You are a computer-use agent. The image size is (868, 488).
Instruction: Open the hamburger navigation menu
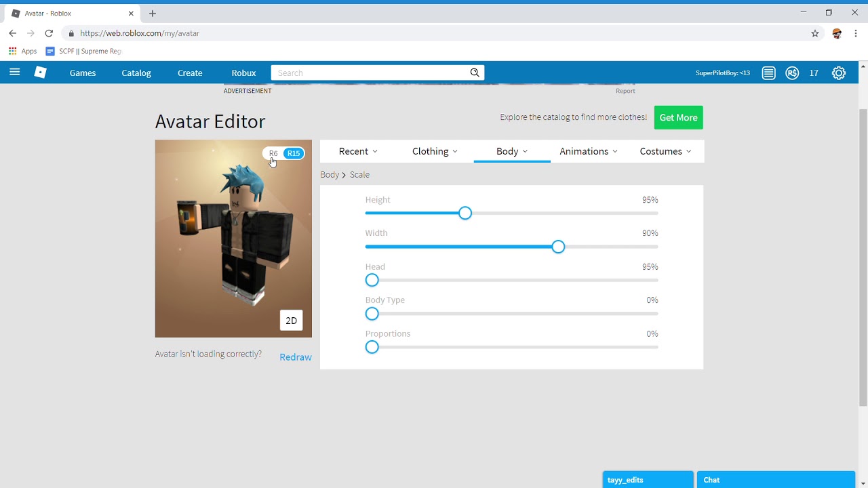coord(15,73)
